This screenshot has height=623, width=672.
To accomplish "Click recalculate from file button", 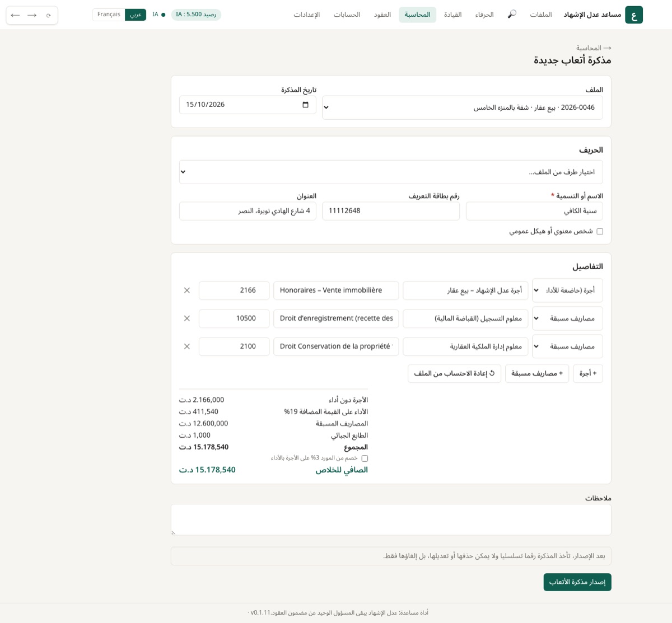I will pos(454,373).
